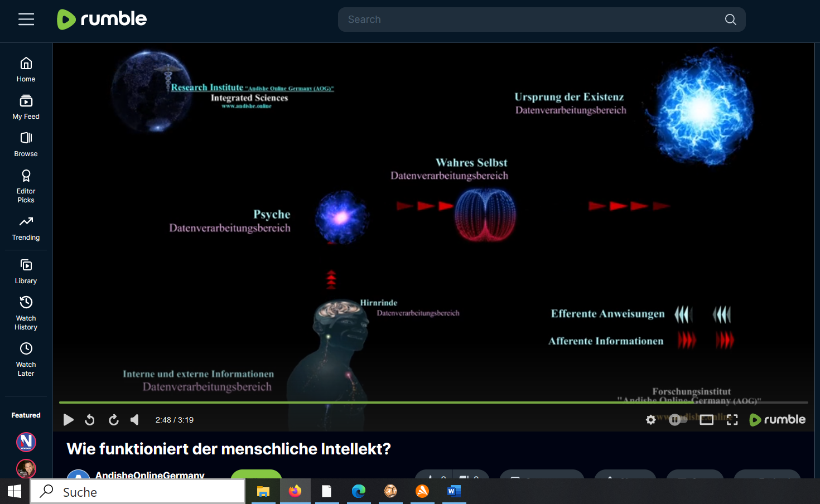Open the Newsmax featured channel
The height and width of the screenshot is (504, 820).
26,442
